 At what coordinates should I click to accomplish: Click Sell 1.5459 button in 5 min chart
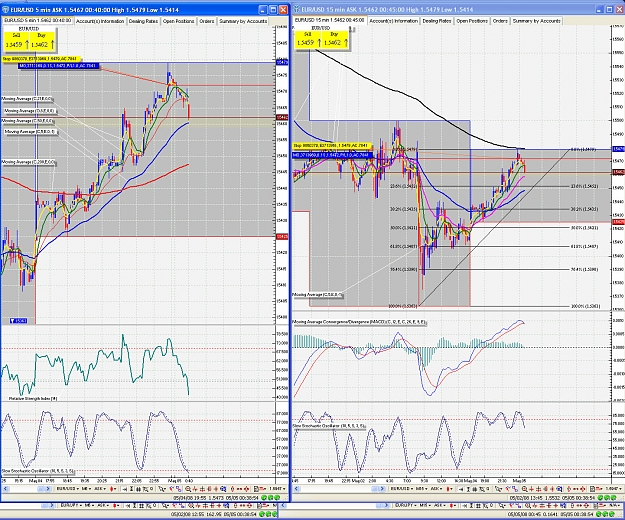pyautogui.click(x=16, y=41)
